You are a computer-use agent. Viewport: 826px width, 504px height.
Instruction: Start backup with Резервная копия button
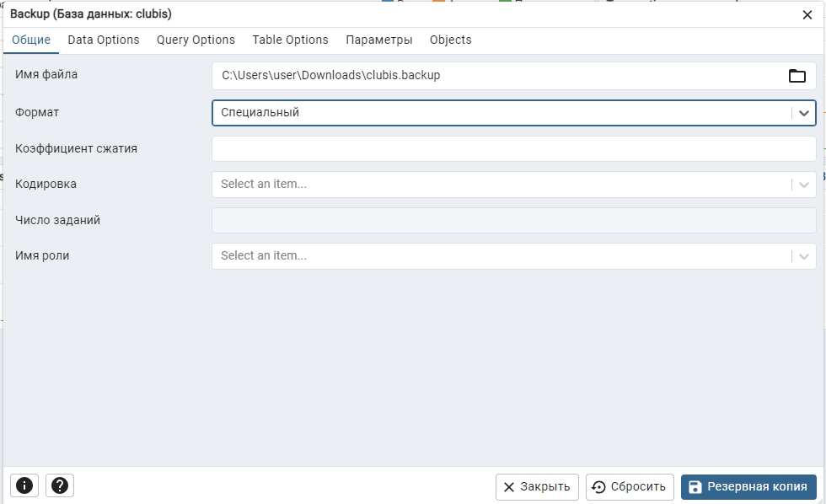[x=748, y=486]
